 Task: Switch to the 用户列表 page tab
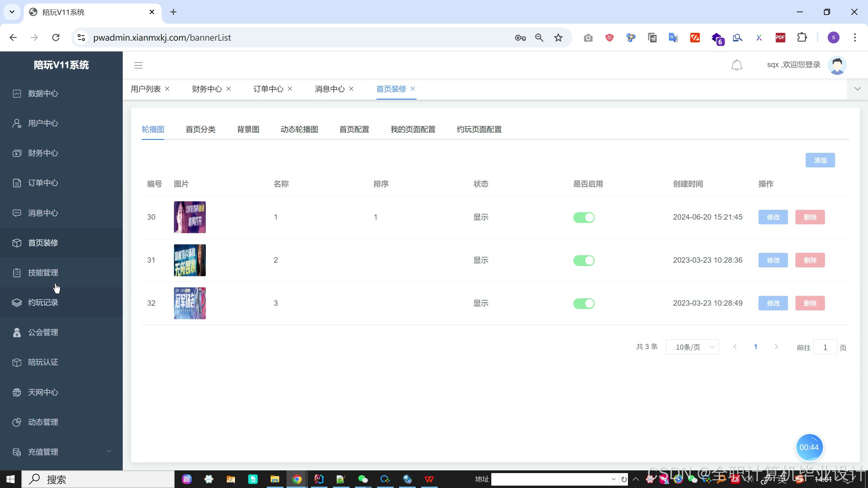(x=145, y=89)
